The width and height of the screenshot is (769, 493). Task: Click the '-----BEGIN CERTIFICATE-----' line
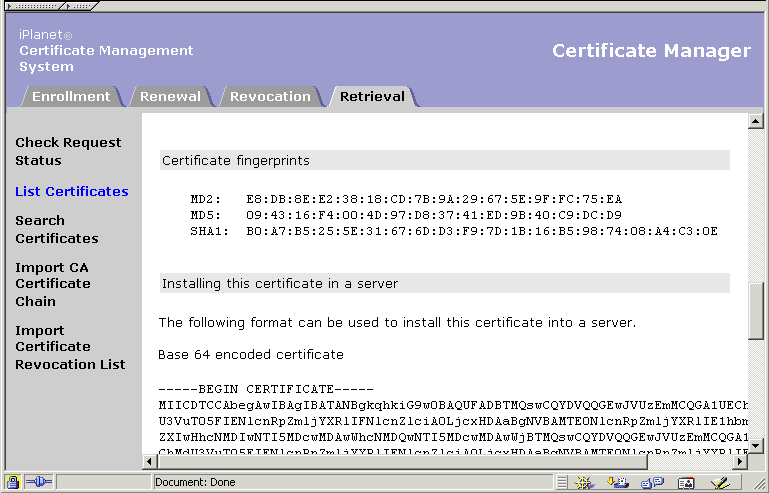(x=266, y=389)
